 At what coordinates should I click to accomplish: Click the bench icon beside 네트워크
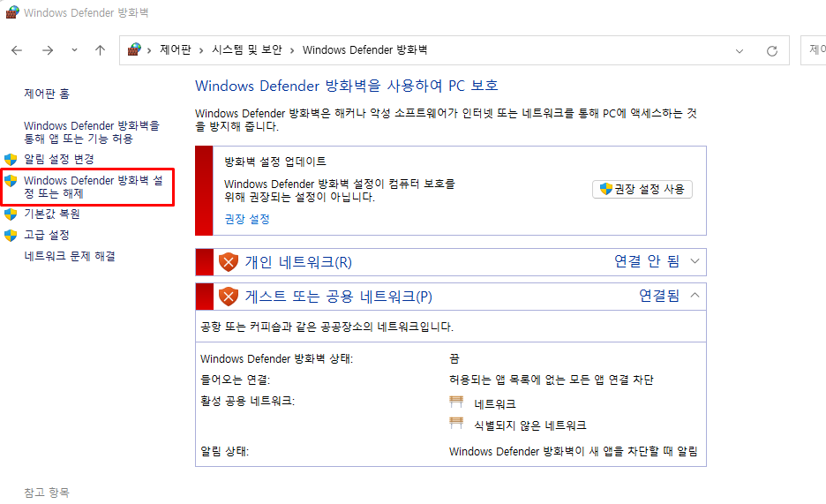click(456, 402)
